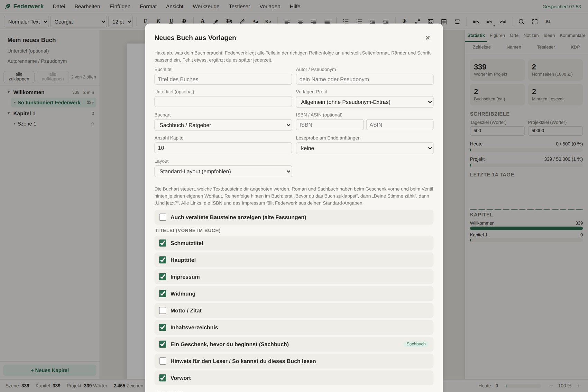
Task: Click the Buchtitel input field
Action: coord(223,79)
